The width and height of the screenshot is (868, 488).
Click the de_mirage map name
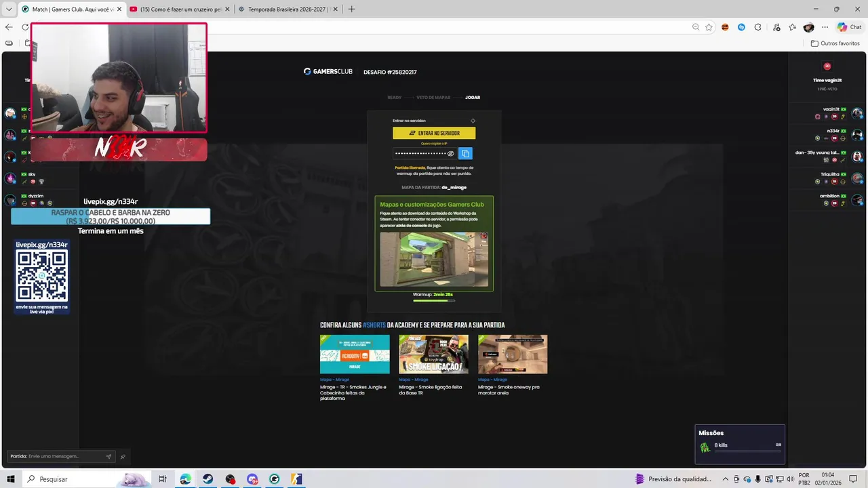[454, 187]
